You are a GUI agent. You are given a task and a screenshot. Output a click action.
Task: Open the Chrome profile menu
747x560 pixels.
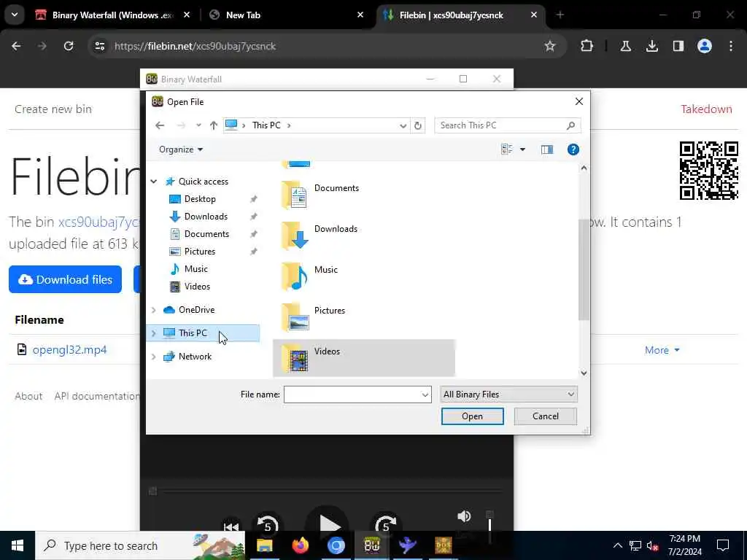(704, 46)
